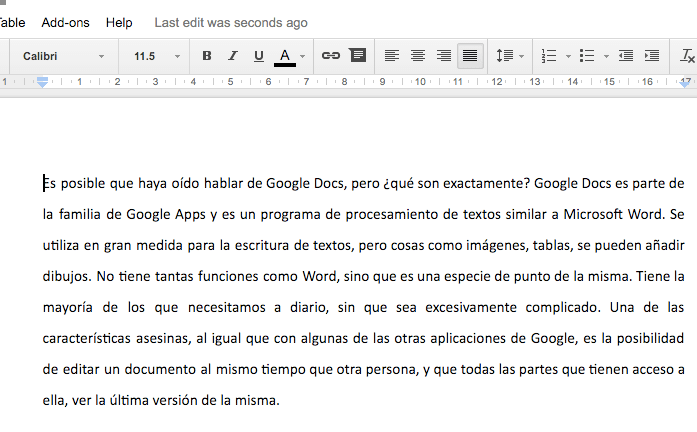Click the word 'exactamente?' in the first line
Screen dimensions: 697x432
pos(486,184)
